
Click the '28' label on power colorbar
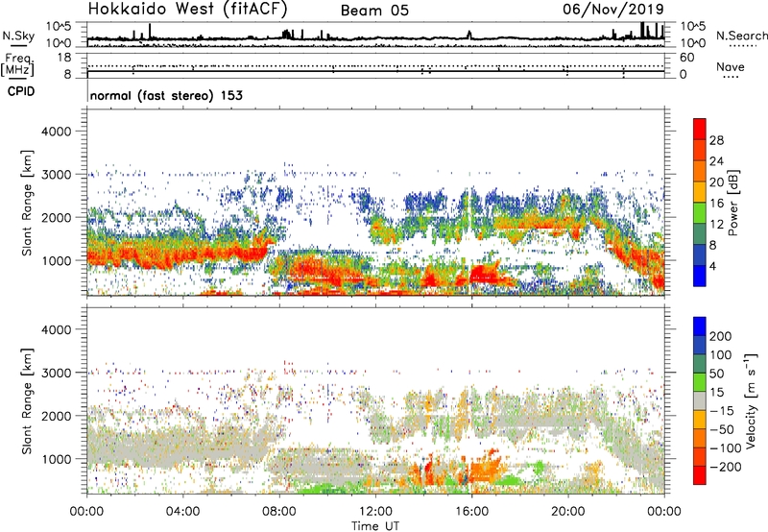click(x=716, y=140)
